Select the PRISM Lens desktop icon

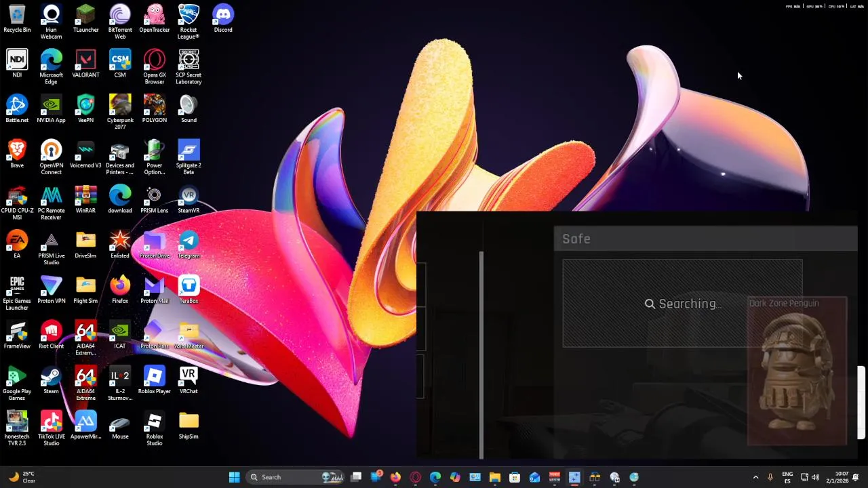tap(155, 200)
